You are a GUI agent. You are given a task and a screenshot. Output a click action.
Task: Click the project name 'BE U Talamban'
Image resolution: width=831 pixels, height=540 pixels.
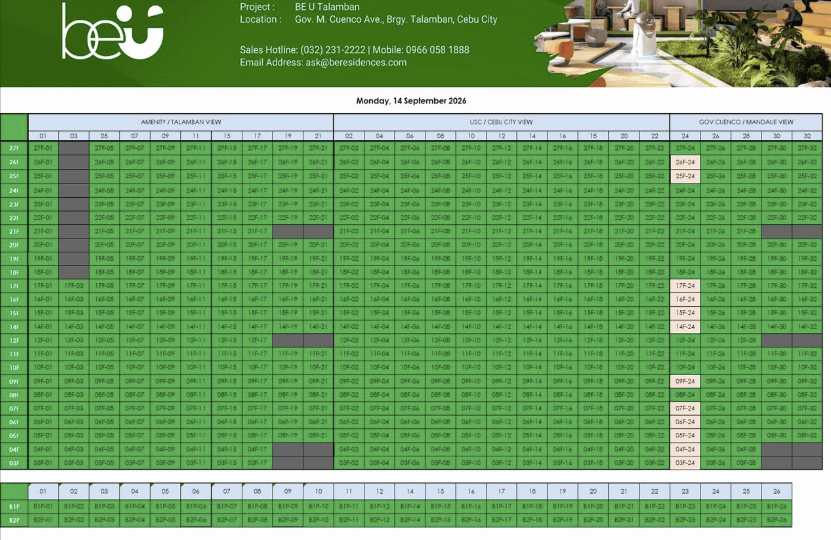(x=327, y=7)
